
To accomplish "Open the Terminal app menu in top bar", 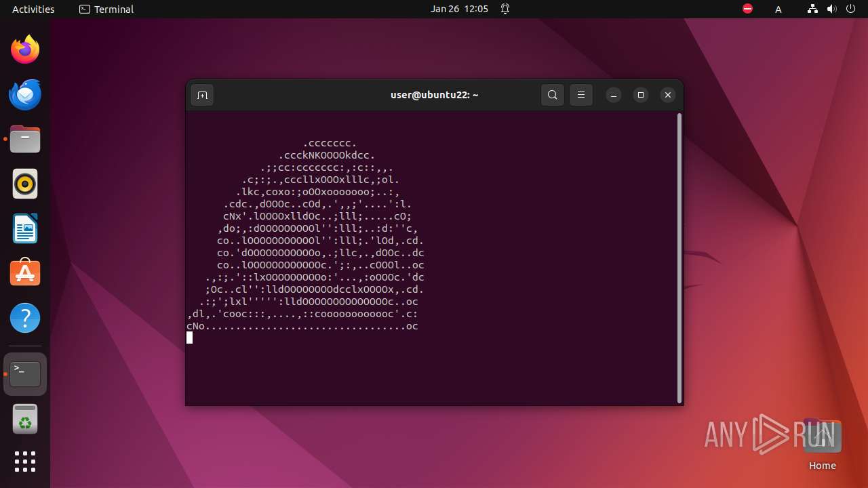I will click(x=106, y=9).
